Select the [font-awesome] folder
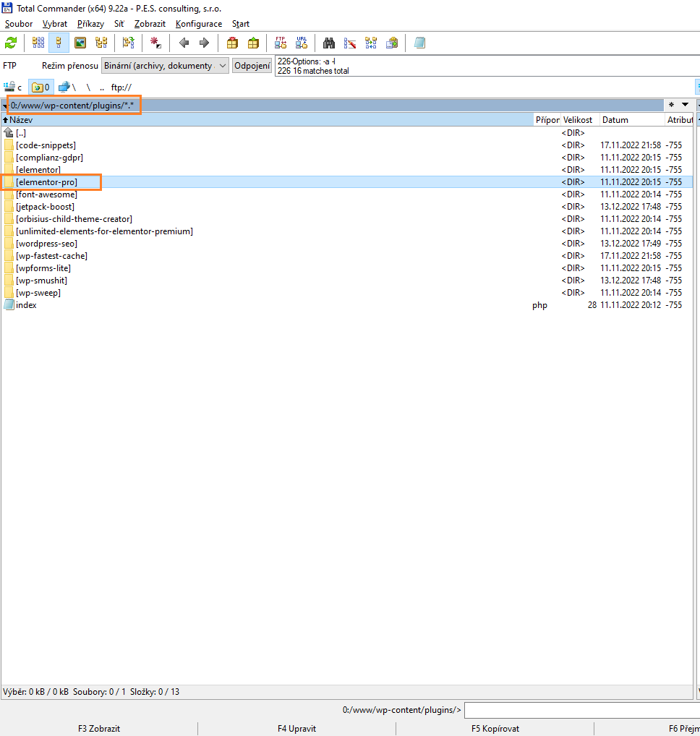 pyautogui.click(x=347, y=194)
